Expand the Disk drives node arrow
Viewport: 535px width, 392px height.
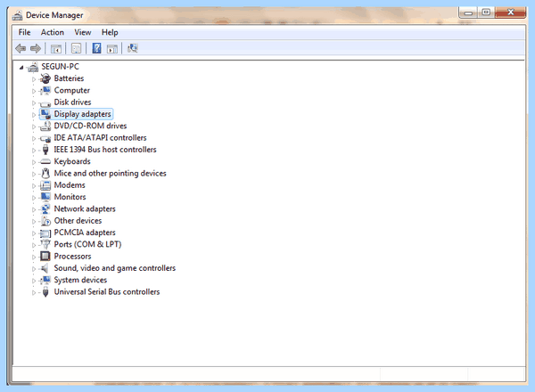34,103
